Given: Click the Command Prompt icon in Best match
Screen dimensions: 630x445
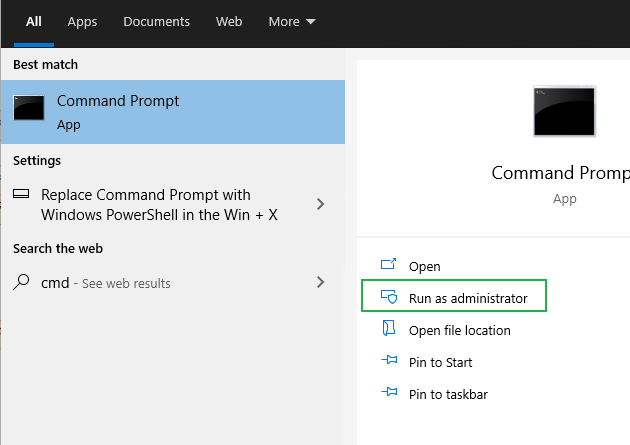Looking at the screenshot, I should pos(29,111).
